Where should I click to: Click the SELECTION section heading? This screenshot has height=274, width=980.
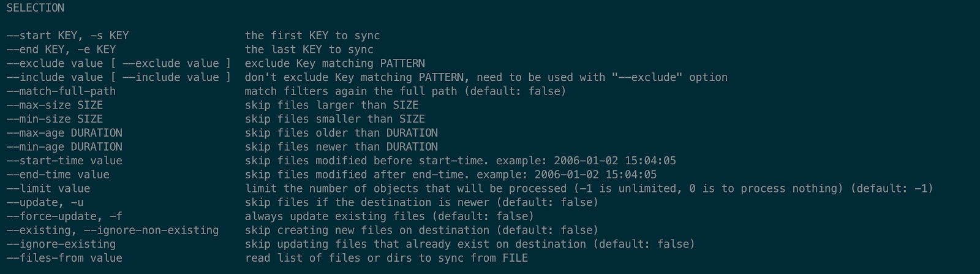[35, 8]
